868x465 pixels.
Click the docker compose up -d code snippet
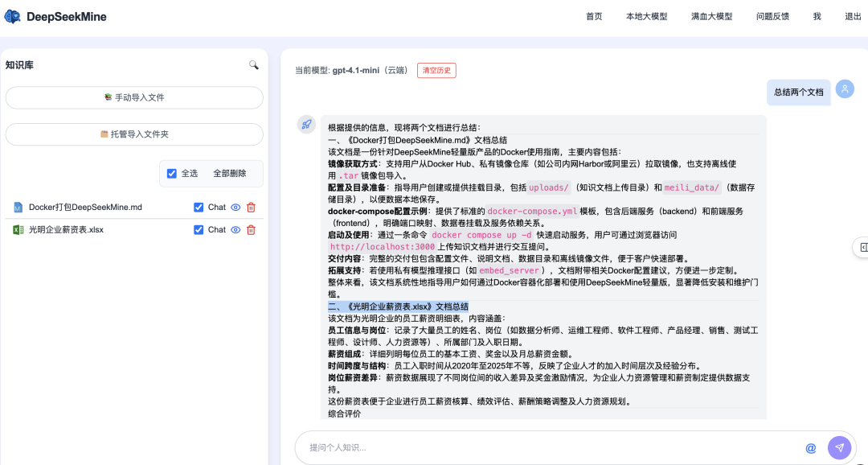481,235
